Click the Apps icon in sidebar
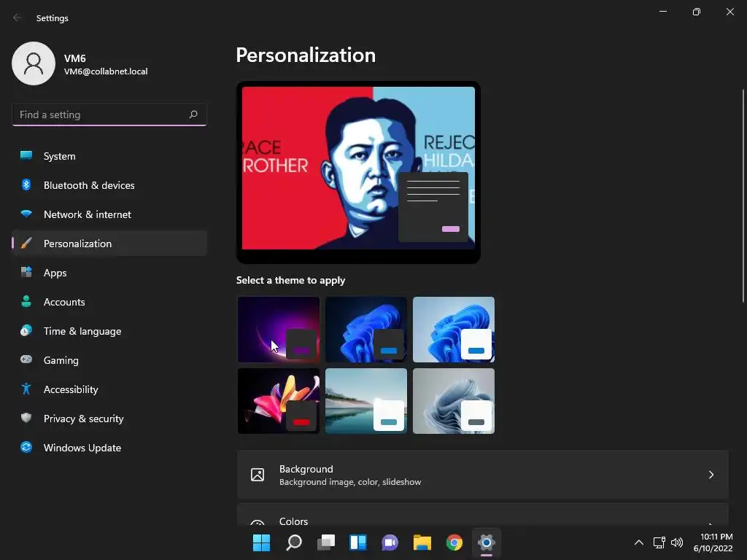 click(x=26, y=273)
